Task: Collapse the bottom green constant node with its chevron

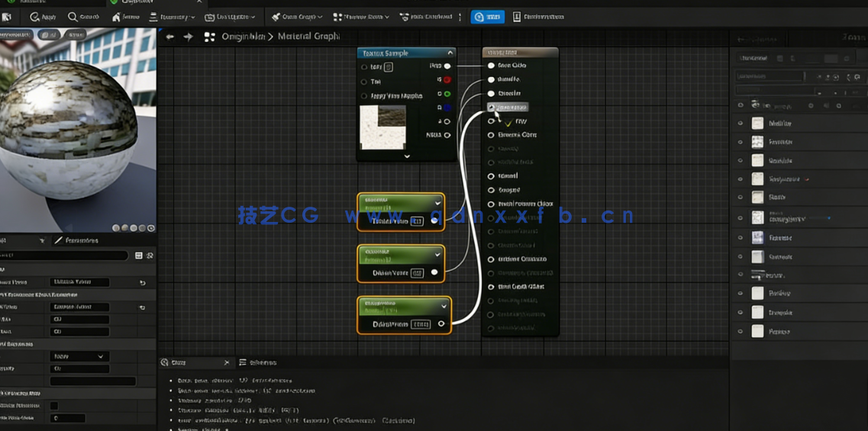Action: (444, 306)
